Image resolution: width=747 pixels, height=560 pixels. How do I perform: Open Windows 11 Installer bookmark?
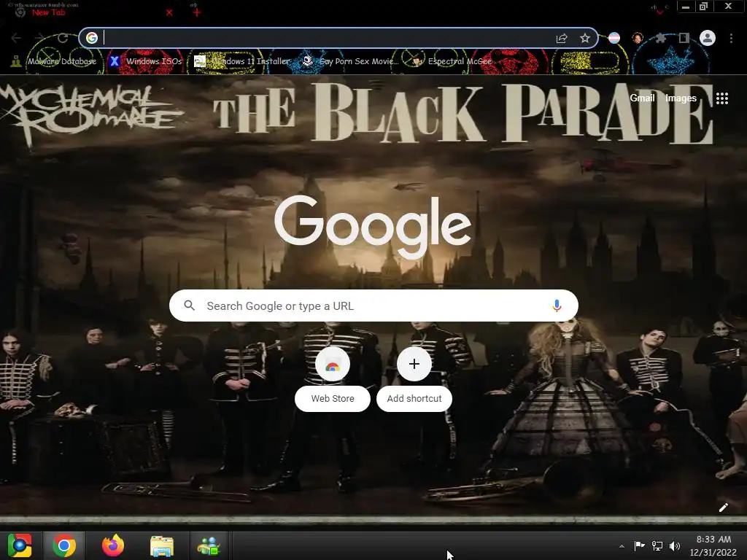242,61
